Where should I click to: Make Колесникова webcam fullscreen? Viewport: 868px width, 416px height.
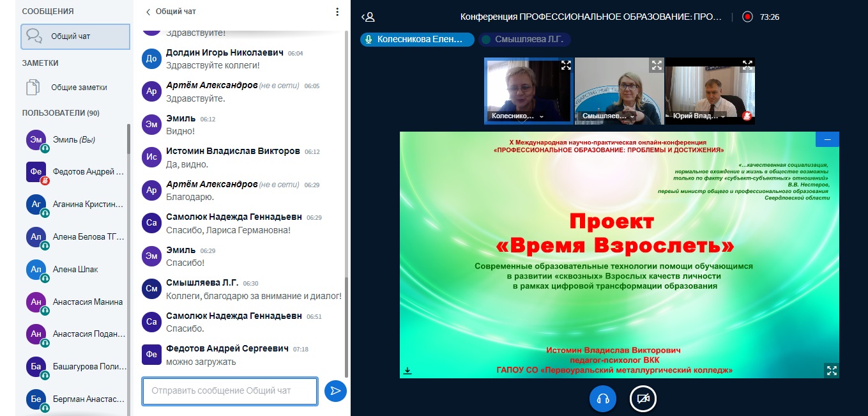[565, 65]
